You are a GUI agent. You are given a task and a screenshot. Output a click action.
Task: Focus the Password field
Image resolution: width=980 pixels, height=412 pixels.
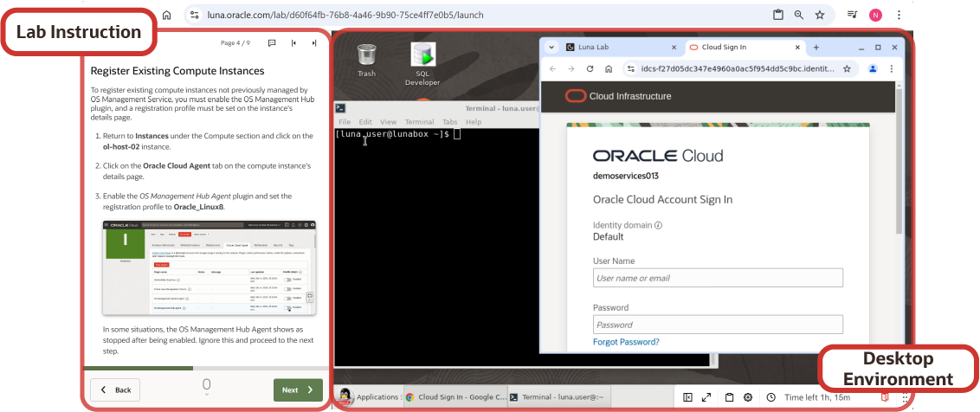click(718, 325)
